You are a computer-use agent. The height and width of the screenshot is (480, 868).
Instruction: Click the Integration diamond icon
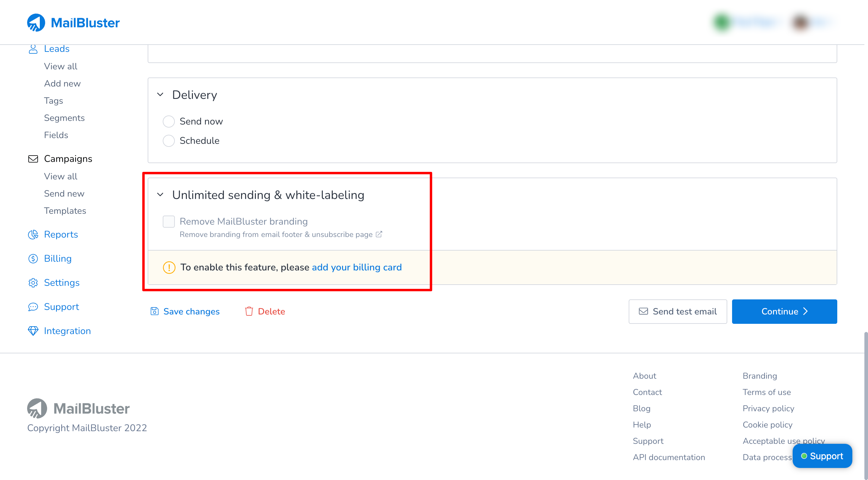coord(33,331)
